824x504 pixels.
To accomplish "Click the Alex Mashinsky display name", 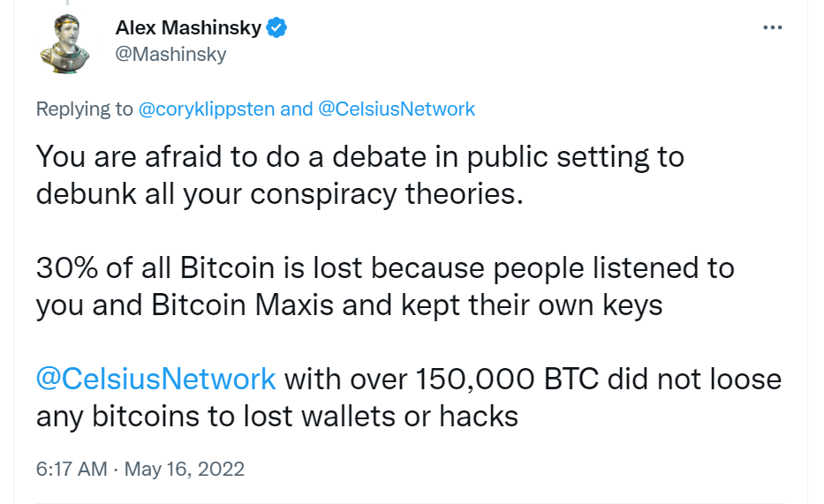I will (188, 28).
